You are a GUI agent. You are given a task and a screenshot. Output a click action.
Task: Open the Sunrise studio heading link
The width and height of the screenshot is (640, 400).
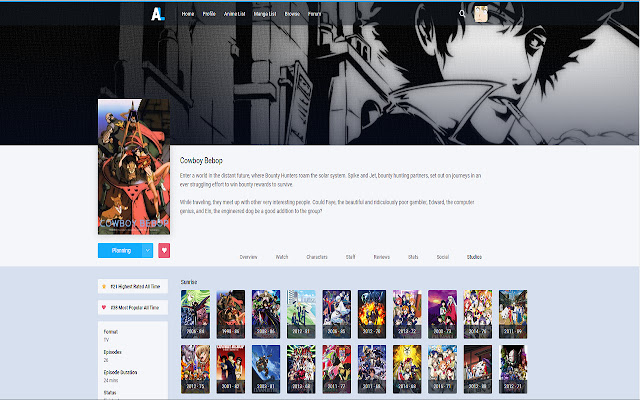(189, 282)
